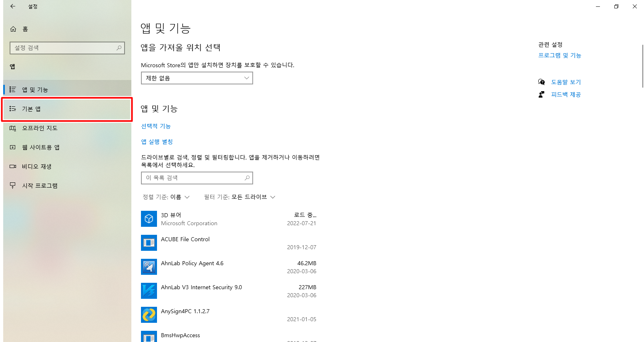
Task: Select 기본 앱 in sidebar
Action: [x=67, y=109]
